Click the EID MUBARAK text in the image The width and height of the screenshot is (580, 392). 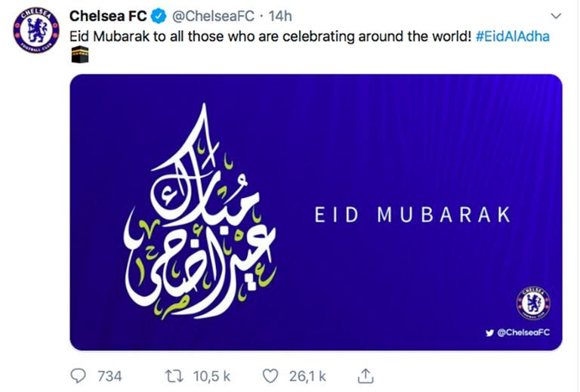point(412,215)
